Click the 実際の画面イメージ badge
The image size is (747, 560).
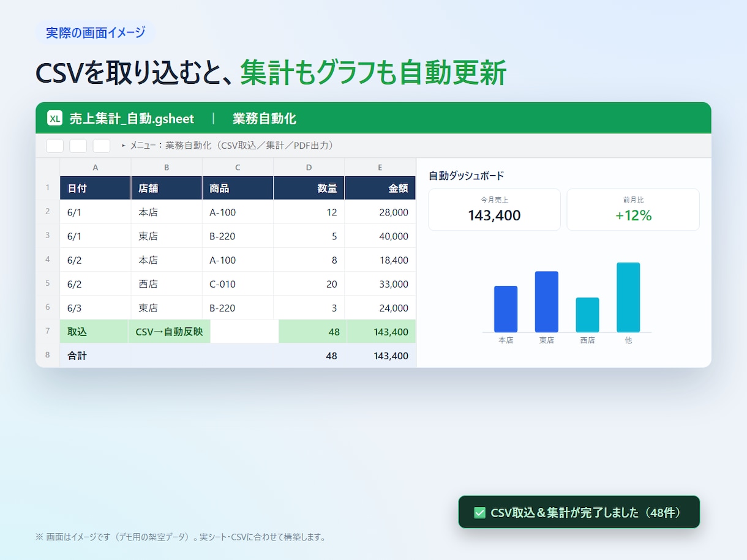coord(96,32)
